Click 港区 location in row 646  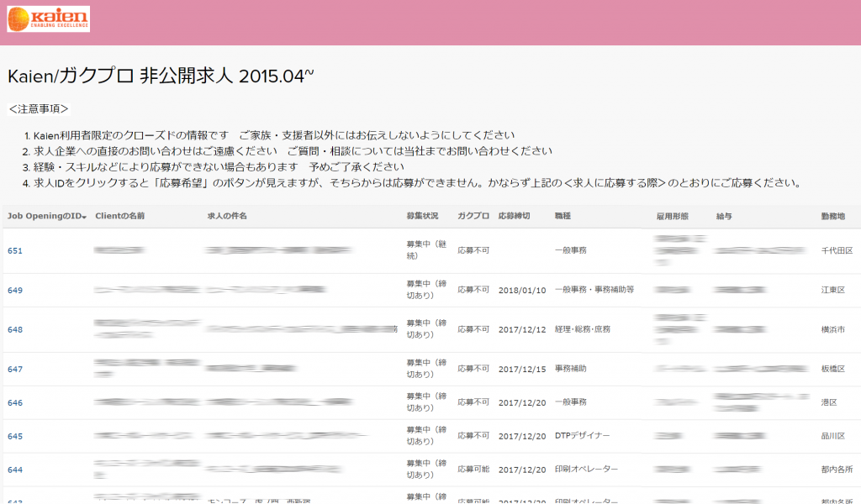coord(829,402)
